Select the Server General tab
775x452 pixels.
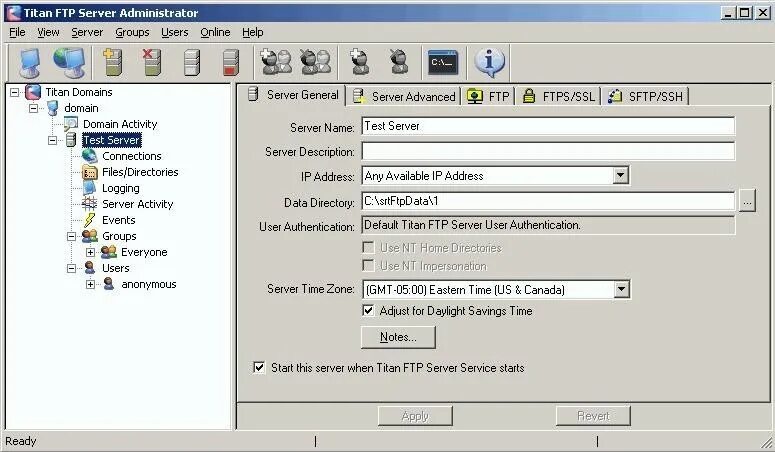294,94
